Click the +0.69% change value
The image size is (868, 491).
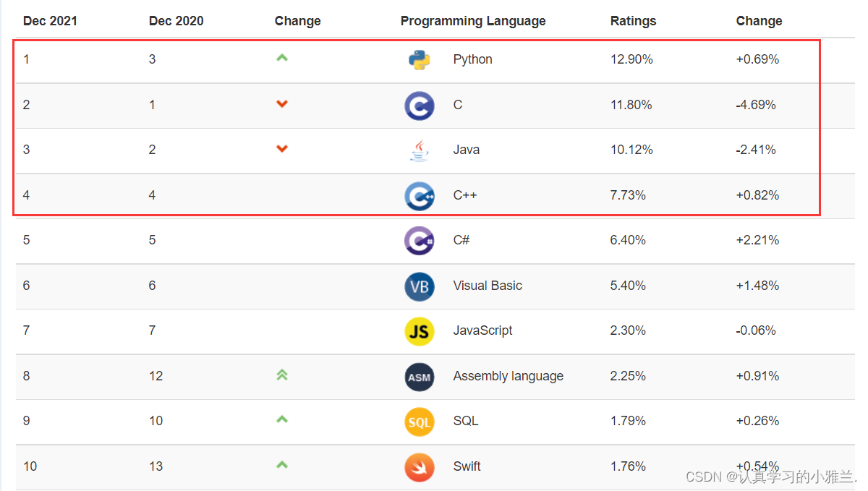[757, 59]
